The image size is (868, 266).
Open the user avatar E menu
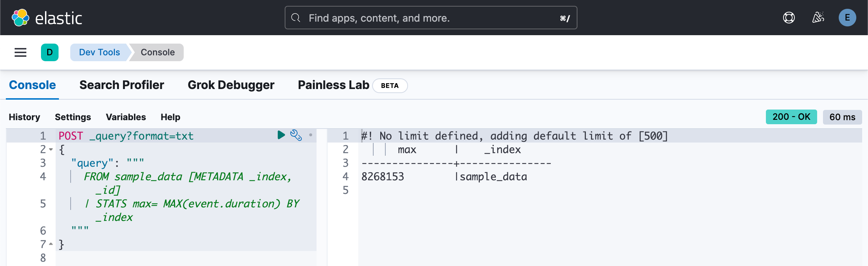click(x=847, y=18)
